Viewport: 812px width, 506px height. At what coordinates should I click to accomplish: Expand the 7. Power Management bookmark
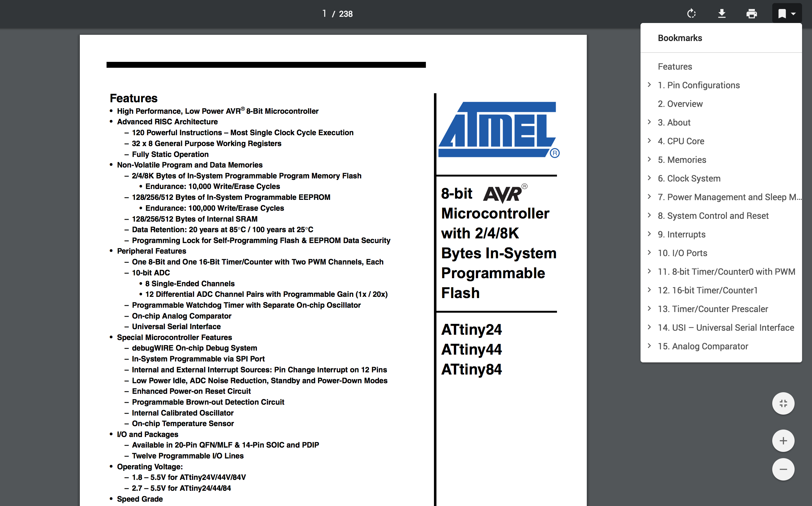click(650, 197)
